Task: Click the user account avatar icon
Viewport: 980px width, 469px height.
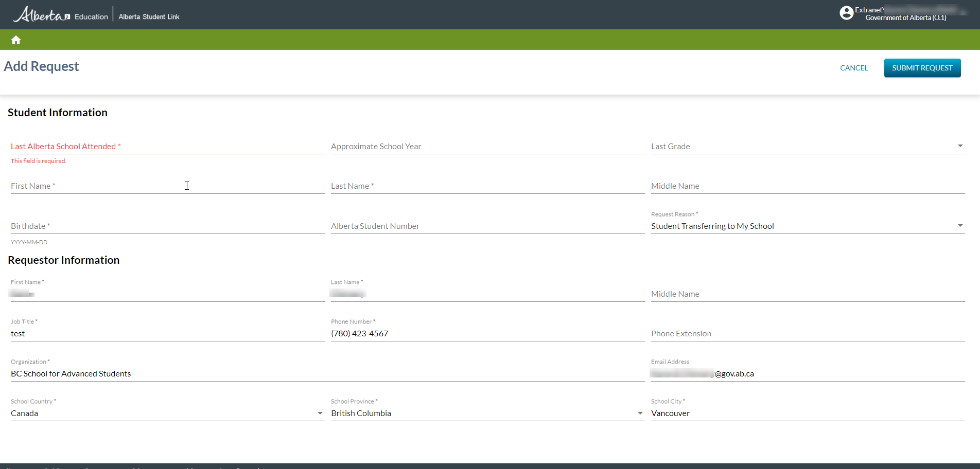Action: click(846, 13)
